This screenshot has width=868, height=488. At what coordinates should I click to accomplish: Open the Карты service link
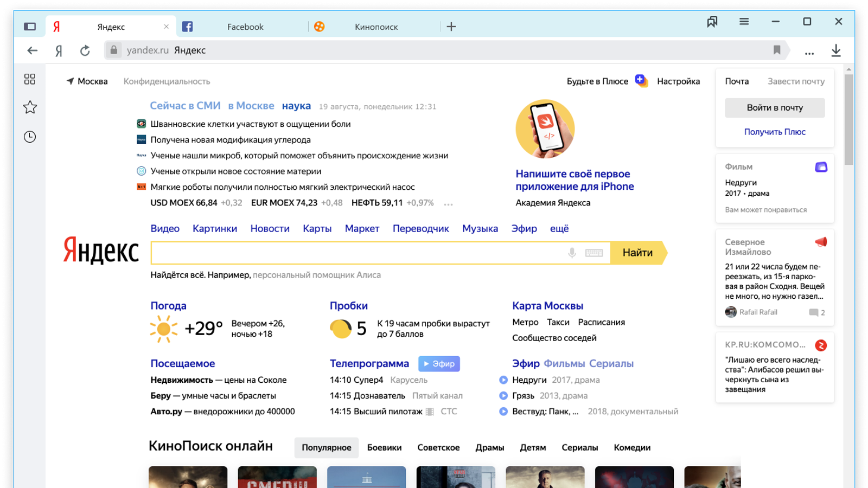317,229
